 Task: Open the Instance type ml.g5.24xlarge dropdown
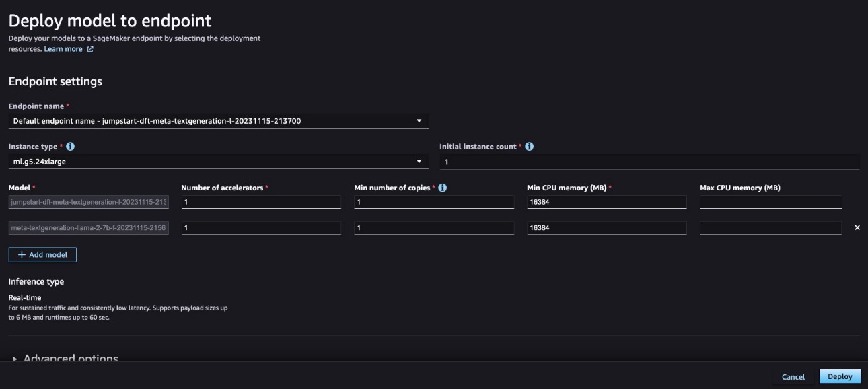coord(219,162)
